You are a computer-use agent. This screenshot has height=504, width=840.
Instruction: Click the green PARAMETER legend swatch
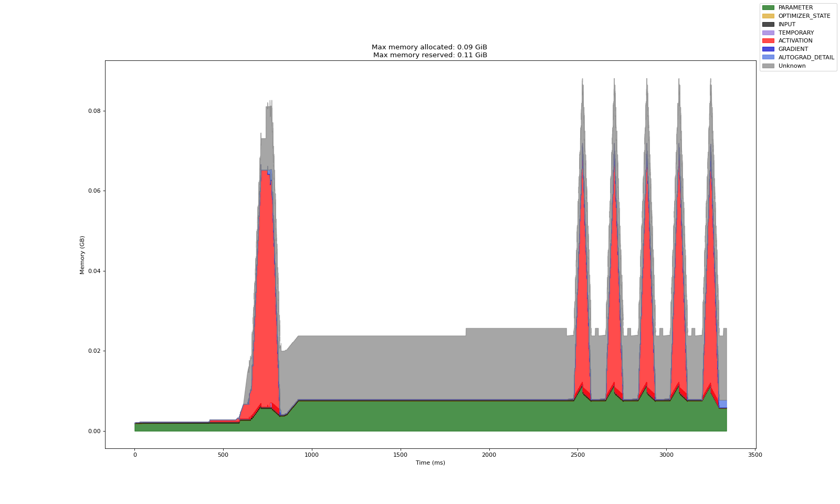click(x=768, y=8)
